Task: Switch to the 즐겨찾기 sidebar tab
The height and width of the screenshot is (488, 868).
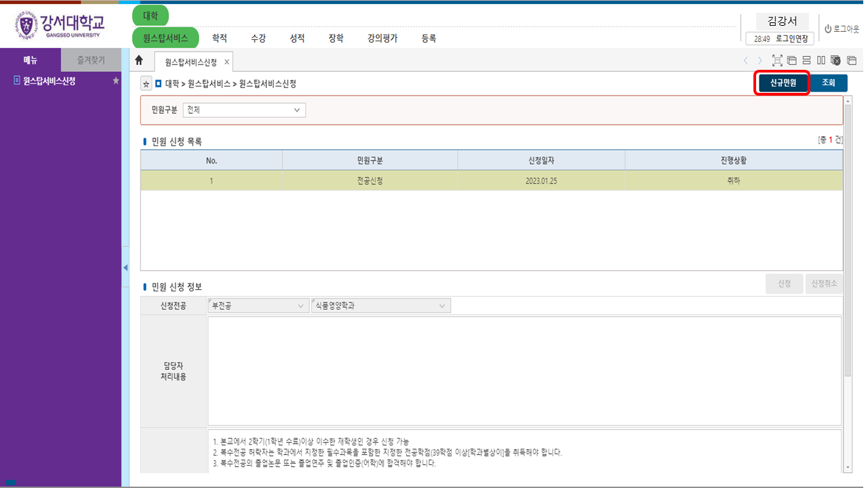Action: click(x=91, y=60)
